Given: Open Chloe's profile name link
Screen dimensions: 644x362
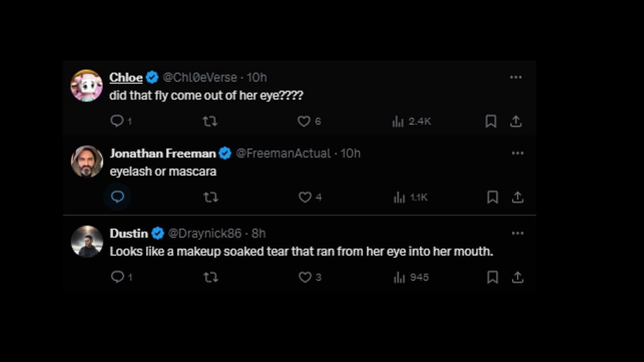Looking at the screenshot, I should (x=126, y=78).
